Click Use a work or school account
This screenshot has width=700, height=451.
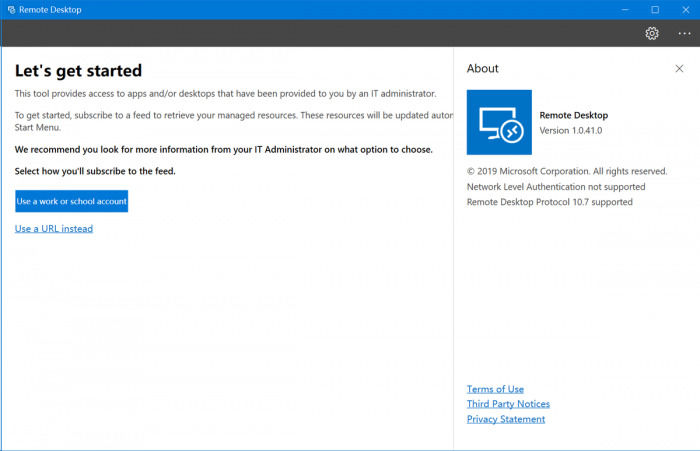[71, 201]
